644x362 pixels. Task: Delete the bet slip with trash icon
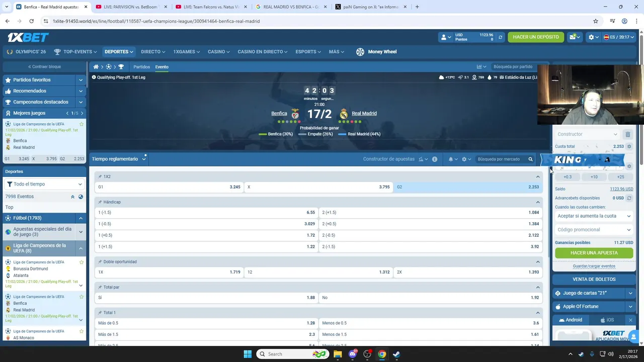tap(627, 134)
